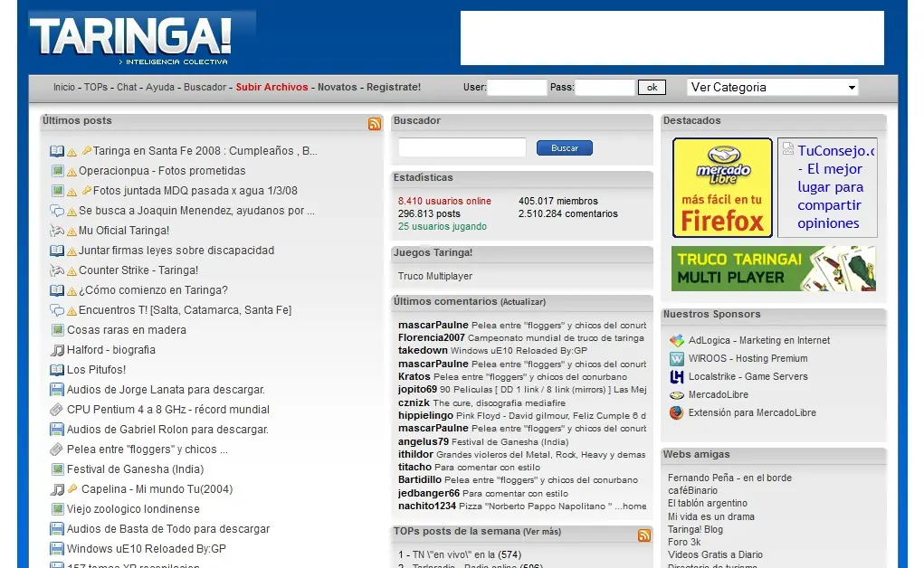
Task: Open the Ver Categoria dropdown
Action: click(x=773, y=87)
